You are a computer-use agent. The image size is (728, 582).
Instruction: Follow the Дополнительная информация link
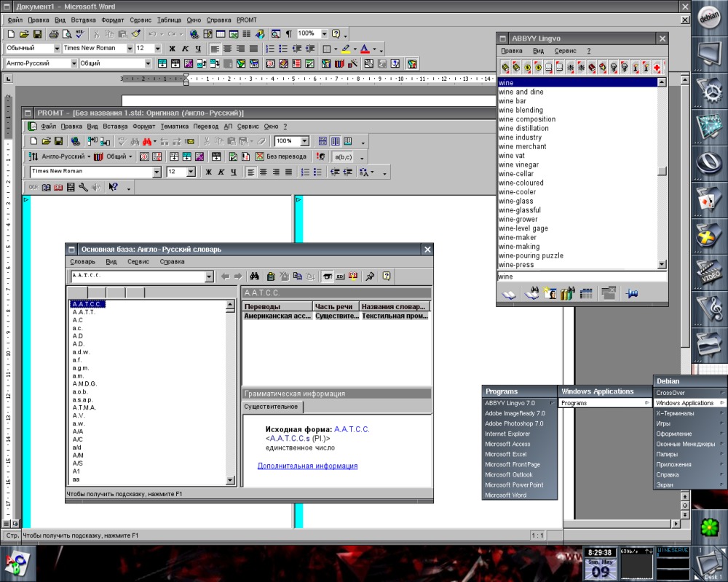click(x=307, y=466)
